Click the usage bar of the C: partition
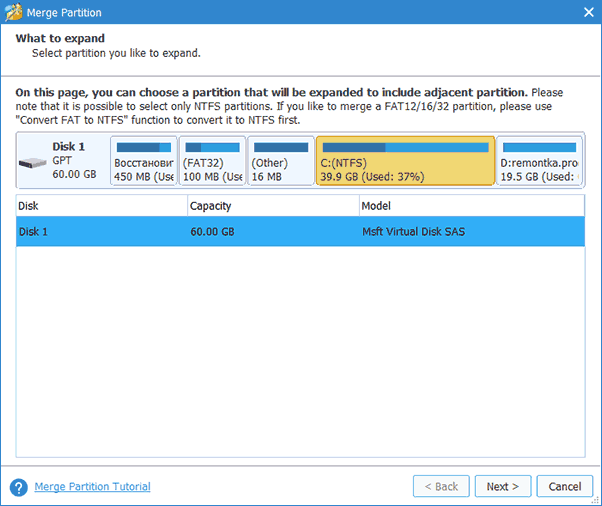 (405, 147)
